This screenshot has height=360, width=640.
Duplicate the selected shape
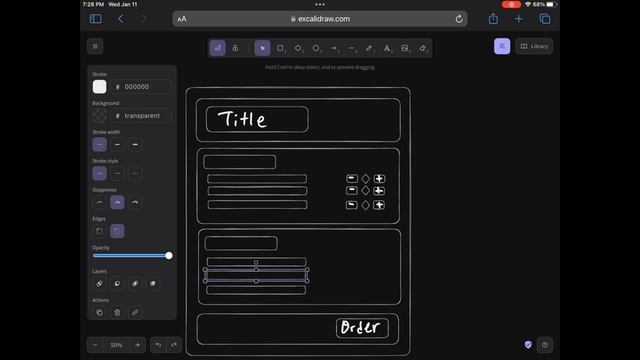pos(100,313)
